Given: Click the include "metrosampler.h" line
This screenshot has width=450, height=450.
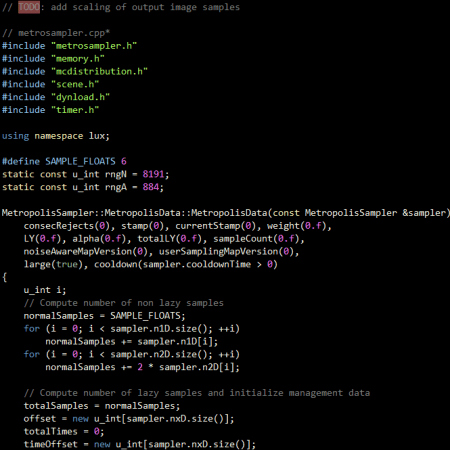Looking at the screenshot, I should pyautogui.click(x=69, y=46).
